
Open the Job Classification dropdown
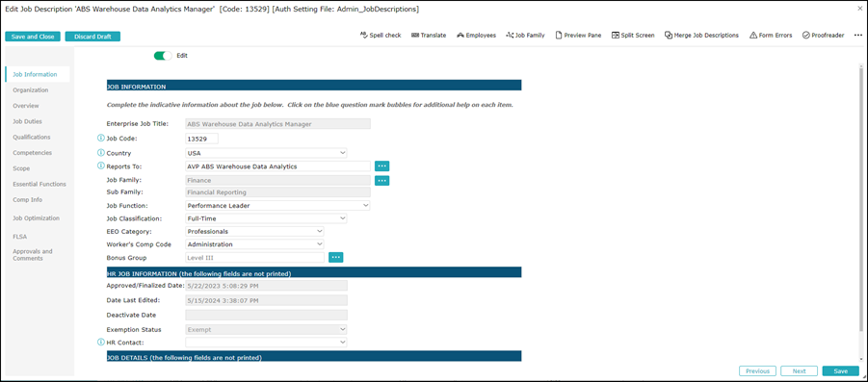(266, 218)
